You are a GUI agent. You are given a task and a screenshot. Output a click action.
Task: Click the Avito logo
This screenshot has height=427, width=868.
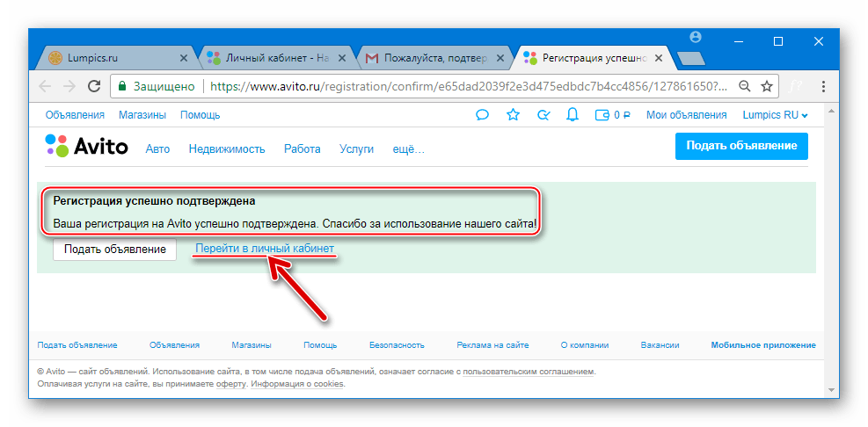(86, 146)
